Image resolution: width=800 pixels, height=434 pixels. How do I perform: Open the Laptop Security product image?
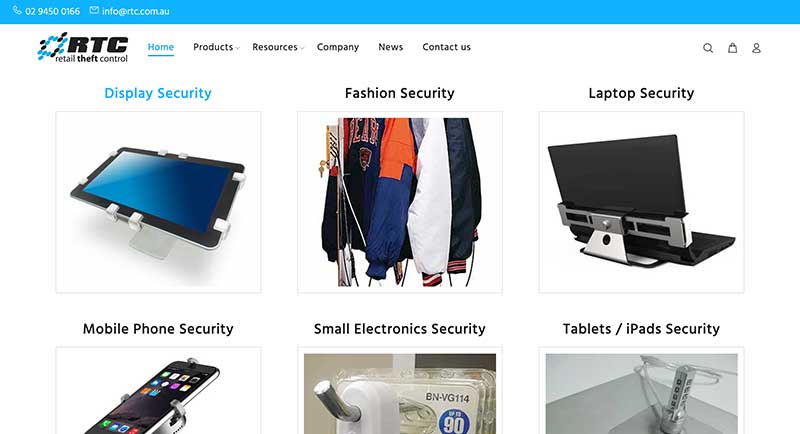pyautogui.click(x=641, y=202)
